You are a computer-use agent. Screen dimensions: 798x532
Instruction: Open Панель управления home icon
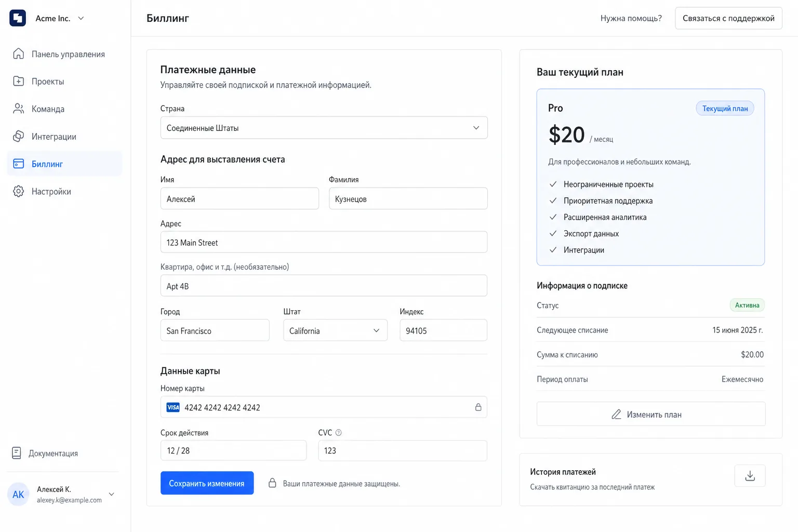[x=19, y=54]
